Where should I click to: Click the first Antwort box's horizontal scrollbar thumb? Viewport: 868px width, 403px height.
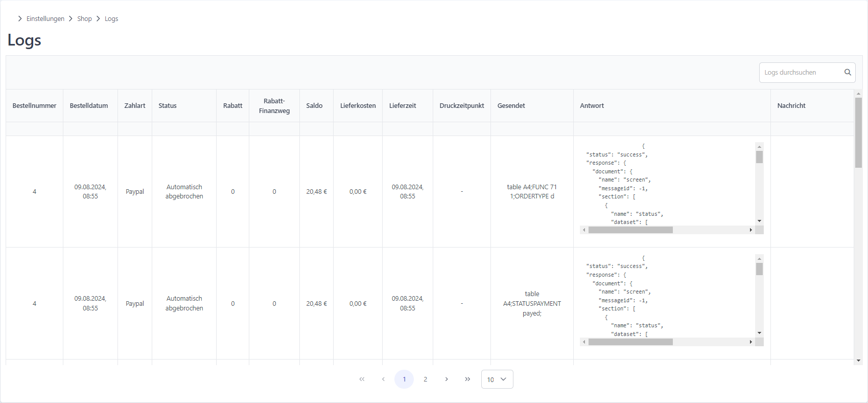(x=630, y=230)
